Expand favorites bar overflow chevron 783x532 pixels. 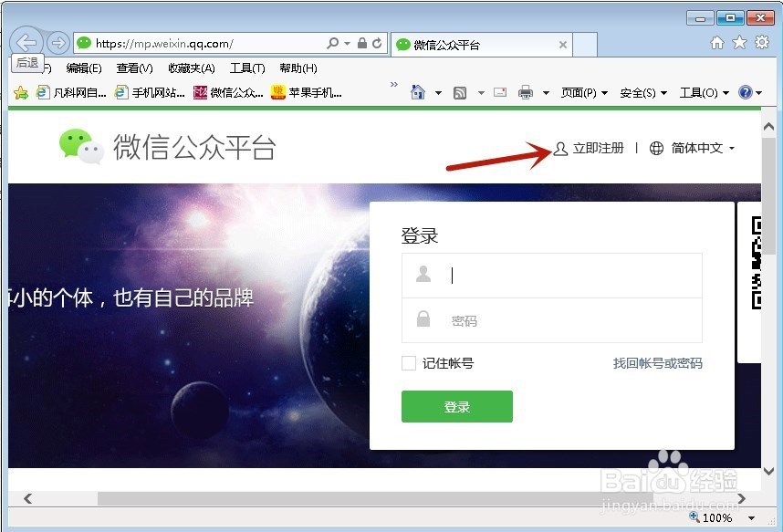point(394,85)
